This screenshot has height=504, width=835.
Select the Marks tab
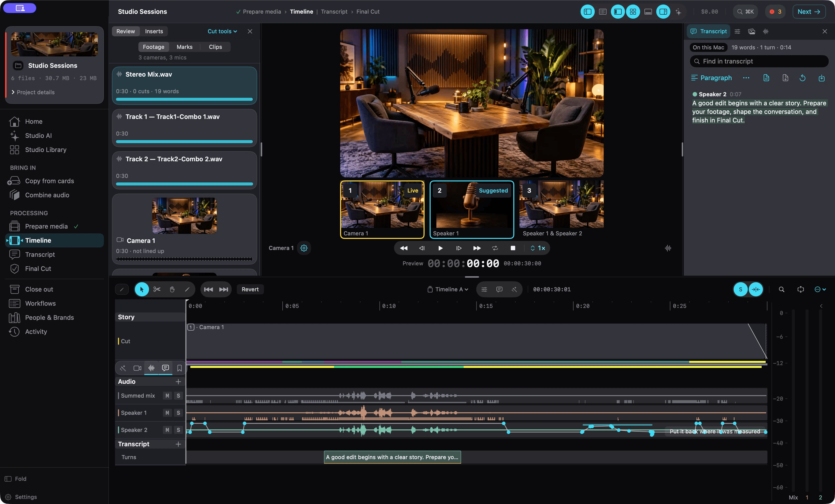pos(184,47)
